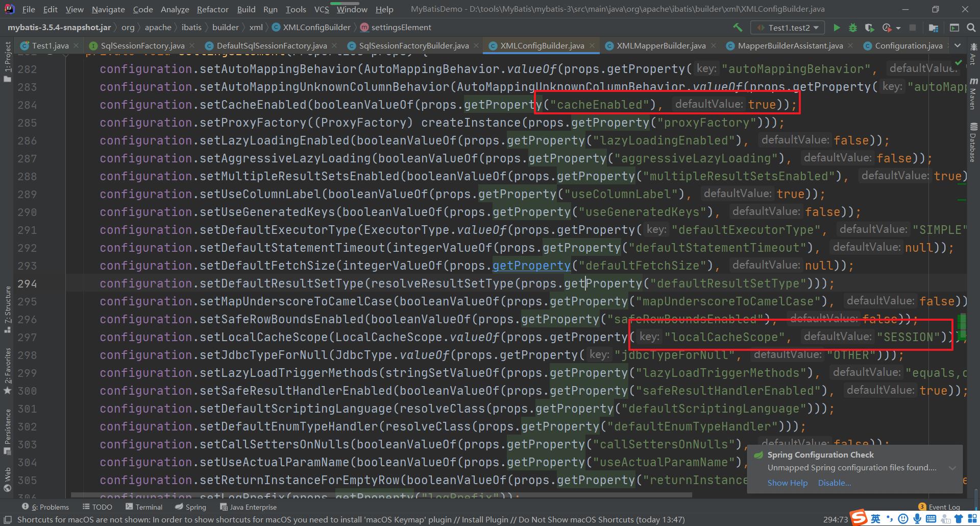The height and width of the screenshot is (526, 980).
Task: Open the Favorites tool window
Action: coord(7,371)
